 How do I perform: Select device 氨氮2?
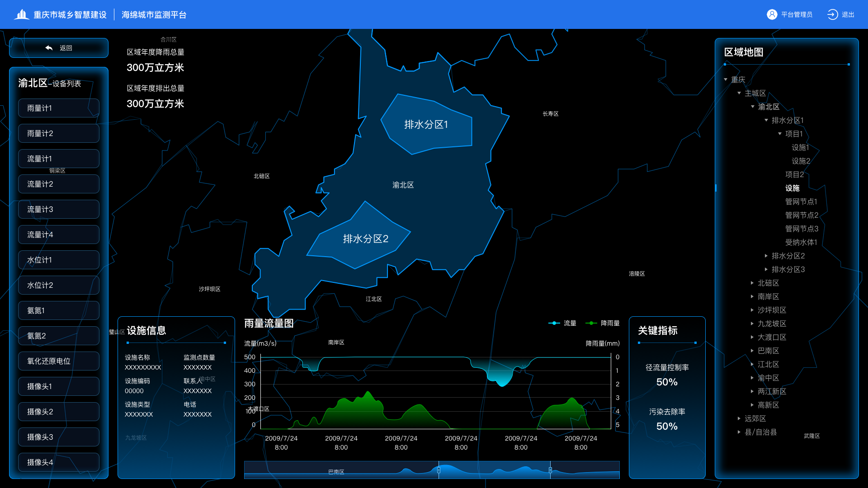click(59, 336)
